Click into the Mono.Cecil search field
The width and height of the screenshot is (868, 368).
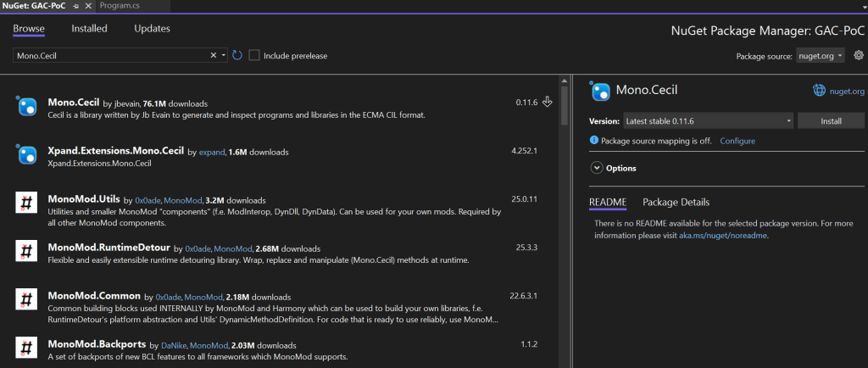click(x=110, y=56)
